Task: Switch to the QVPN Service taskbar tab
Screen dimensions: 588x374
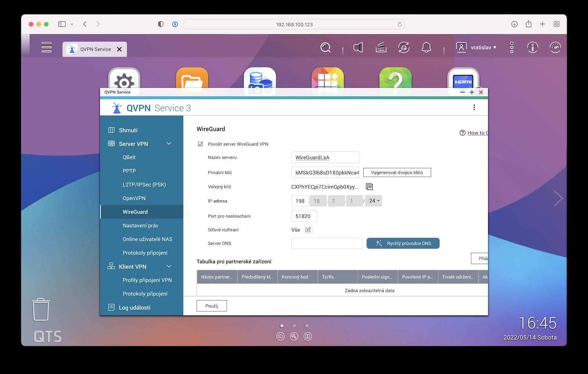Action: [x=95, y=49]
